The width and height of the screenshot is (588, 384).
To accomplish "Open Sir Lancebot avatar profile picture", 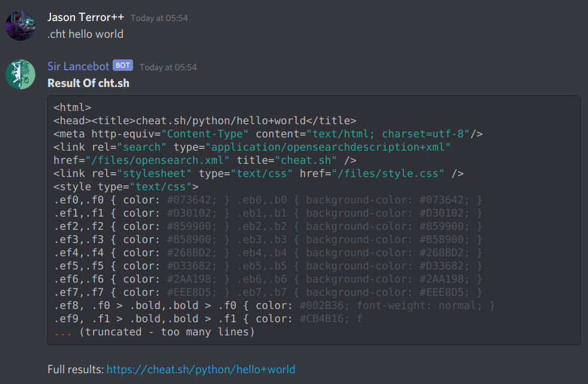I will coord(20,74).
